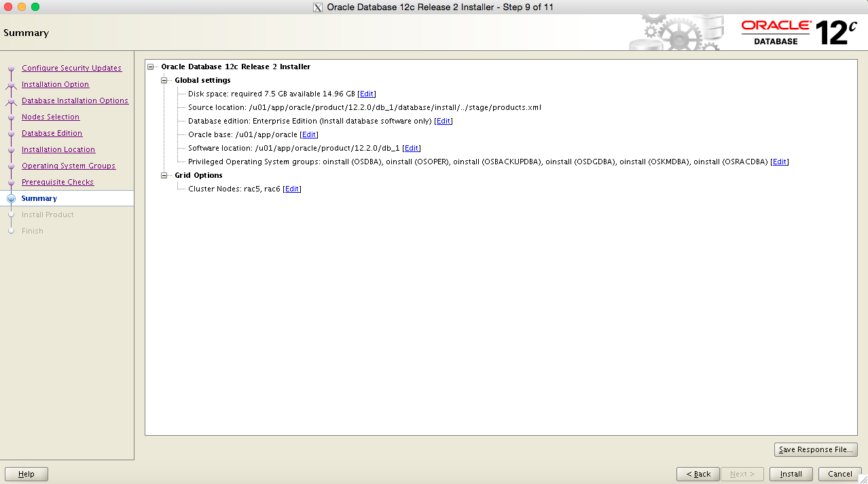Viewport: 868px width, 484px height.
Task: Collapse the Grid Options section
Action: pyautogui.click(x=164, y=175)
